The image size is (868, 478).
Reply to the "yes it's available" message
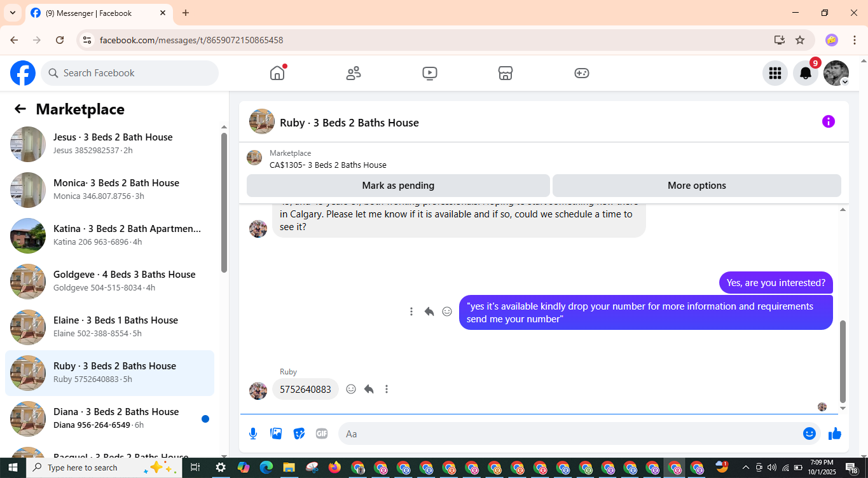pos(429,311)
